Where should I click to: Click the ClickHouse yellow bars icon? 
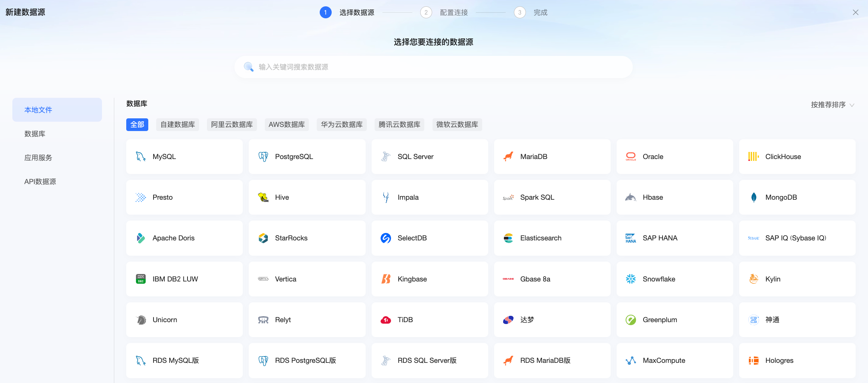tap(753, 157)
